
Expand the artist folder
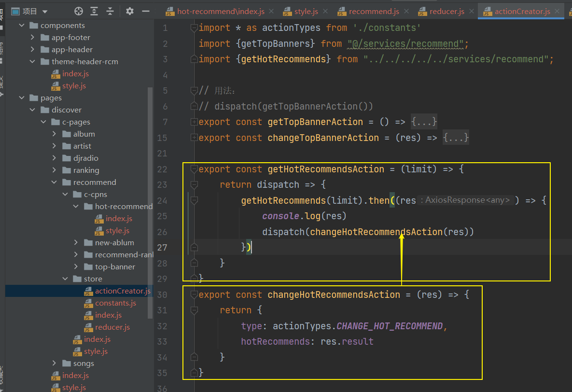(x=54, y=146)
